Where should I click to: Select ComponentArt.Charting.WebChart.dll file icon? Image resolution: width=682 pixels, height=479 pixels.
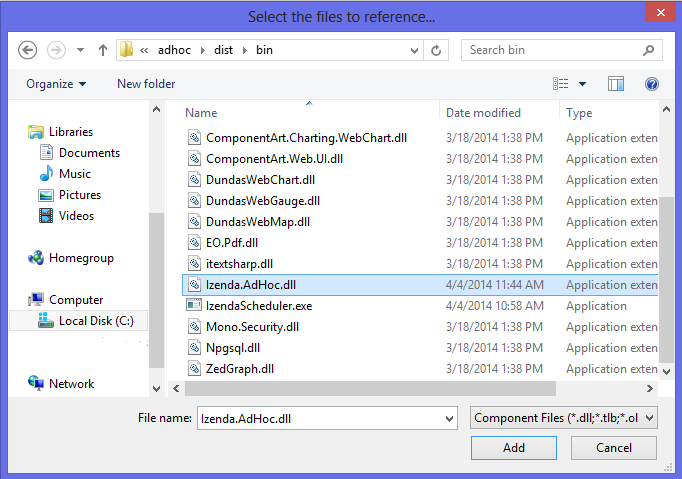pyautogui.click(x=194, y=137)
